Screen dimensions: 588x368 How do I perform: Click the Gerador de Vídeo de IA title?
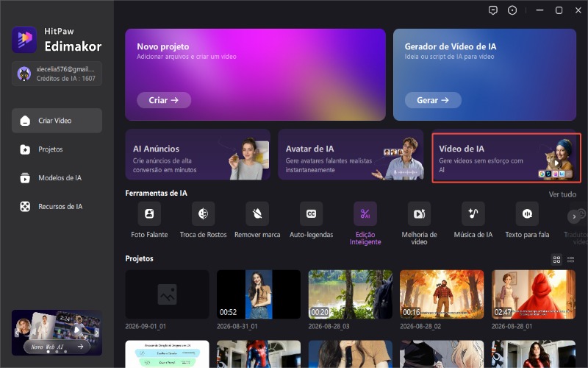(x=451, y=46)
